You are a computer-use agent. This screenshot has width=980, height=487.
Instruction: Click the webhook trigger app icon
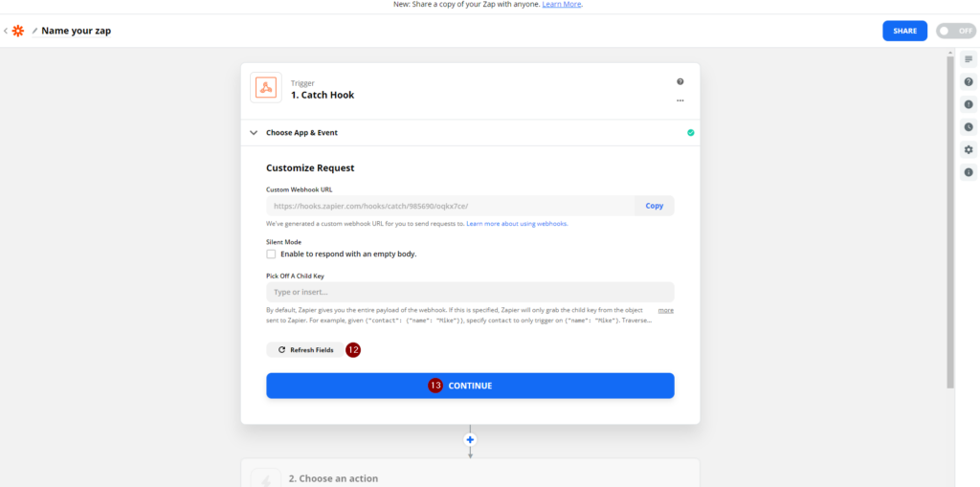[x=266, y=87]
